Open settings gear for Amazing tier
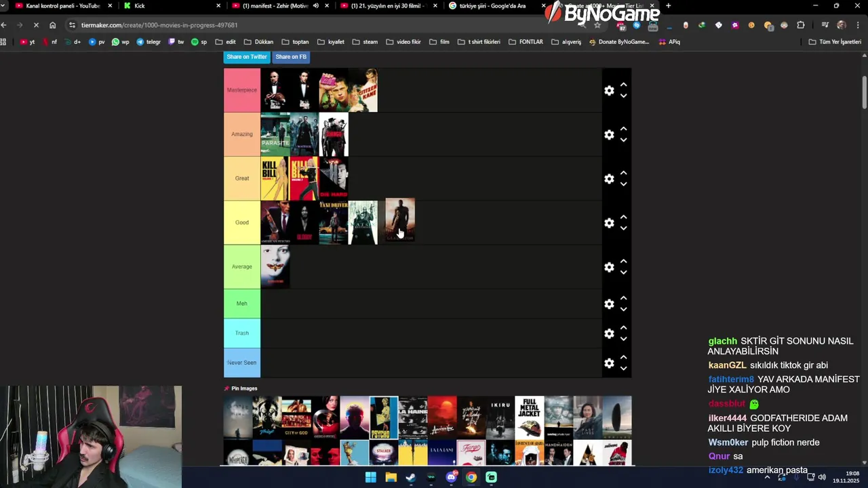 [x=609, y=134]
